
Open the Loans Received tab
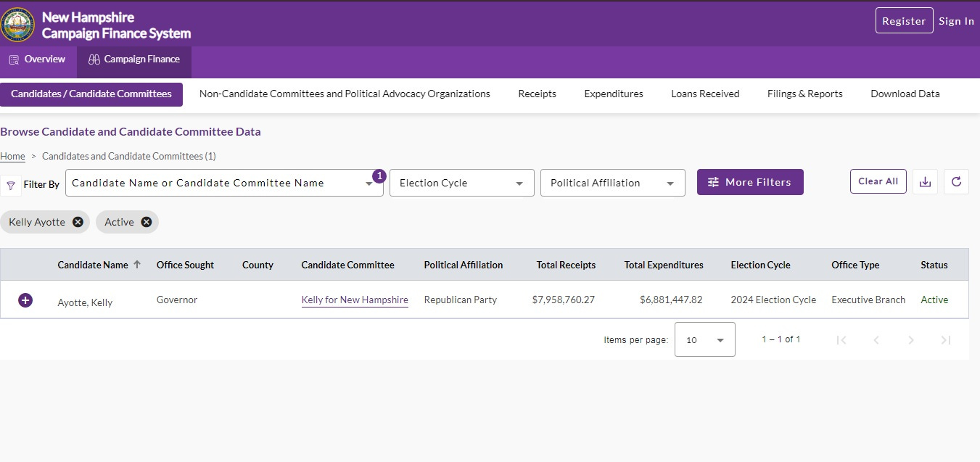point(705,94)
